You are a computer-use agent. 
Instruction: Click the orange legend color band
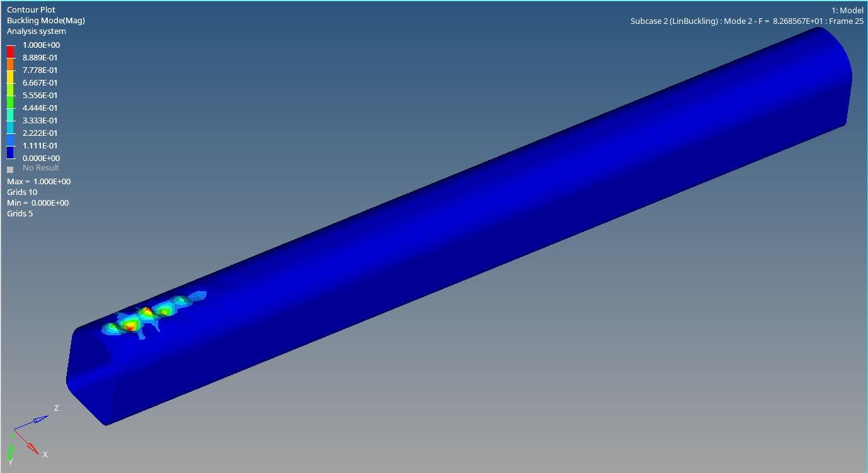pos(10,64)
